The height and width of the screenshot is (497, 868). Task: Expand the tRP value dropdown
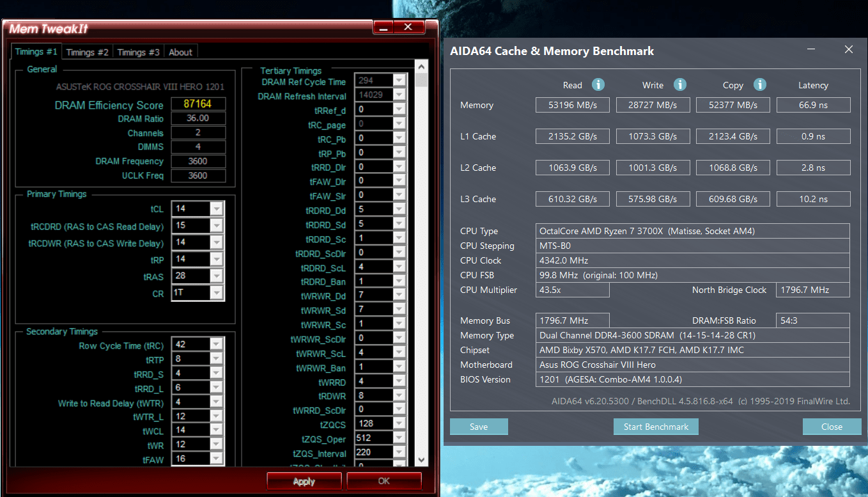pyautogui.click(x=217, y=259)
